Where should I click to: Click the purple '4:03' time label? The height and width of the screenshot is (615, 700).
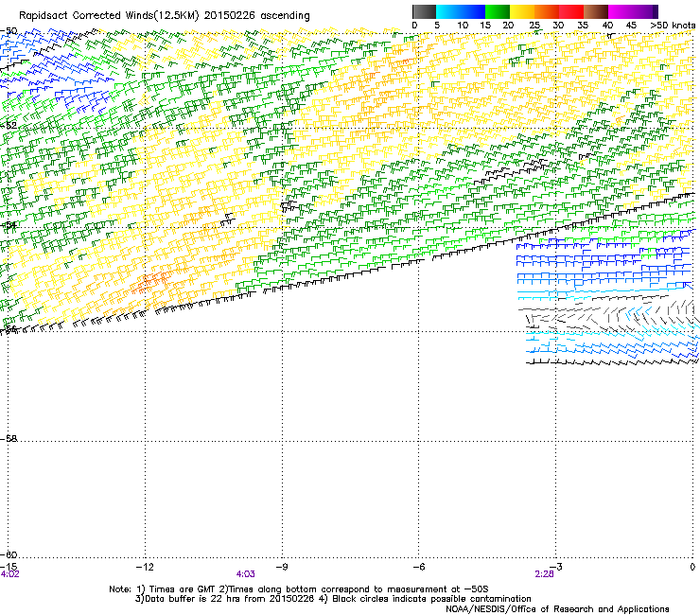pyautogui.click(x=246, y=574)
